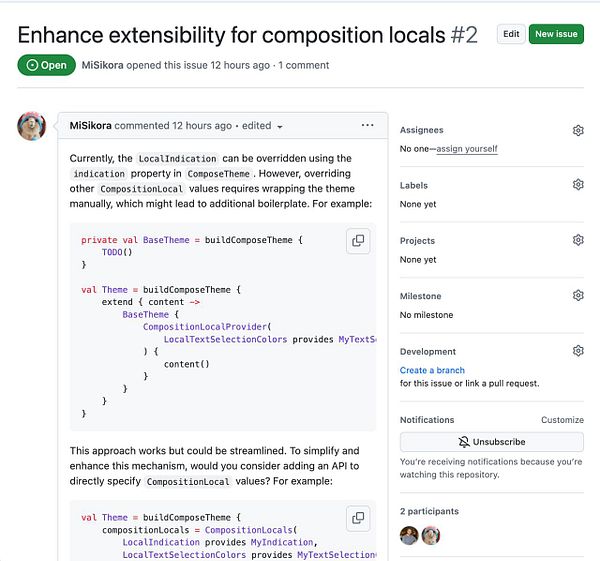600x561 pixels.
Task: Open MiSikora's avatar beside the comment
Action: click(31, 126)
